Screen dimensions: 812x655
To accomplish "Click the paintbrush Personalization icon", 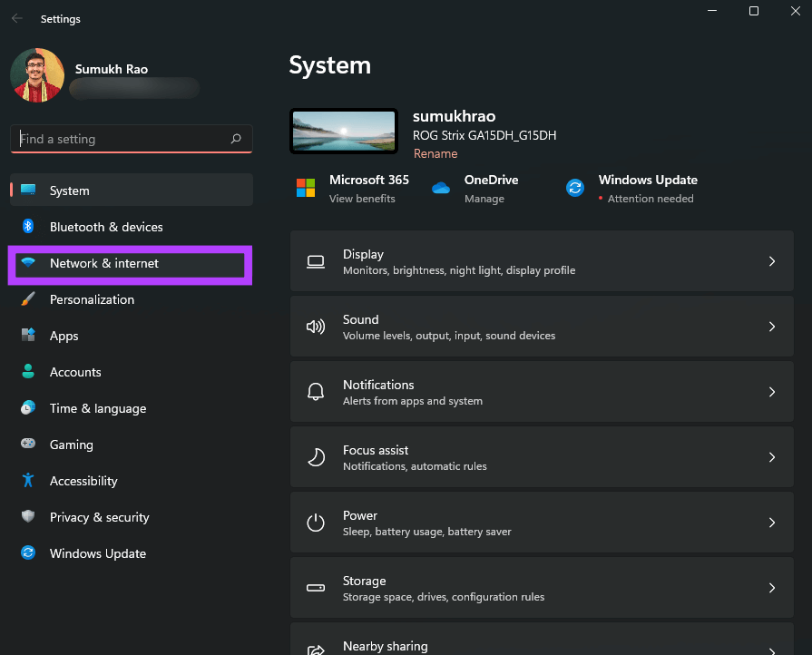I will click(x=28, y=298).
